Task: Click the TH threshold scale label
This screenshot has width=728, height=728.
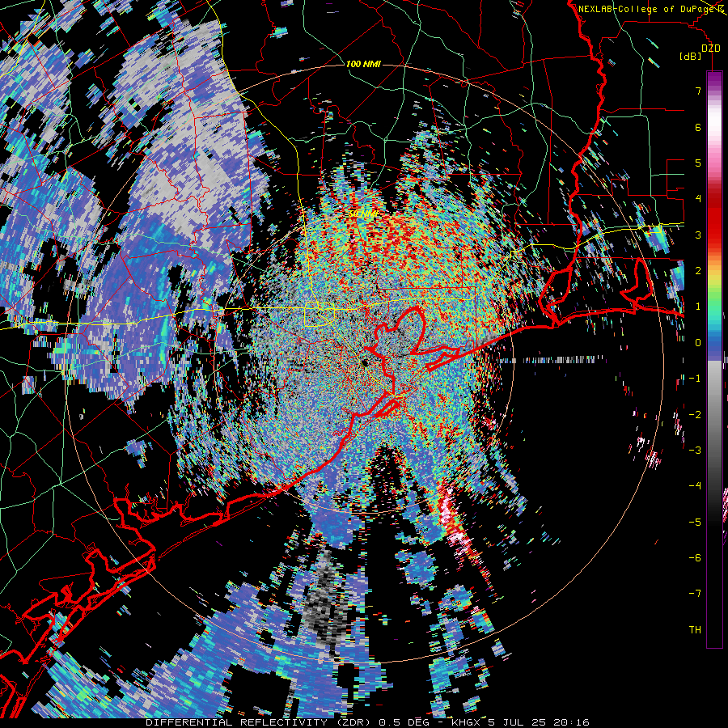Action: click(695, 630)
